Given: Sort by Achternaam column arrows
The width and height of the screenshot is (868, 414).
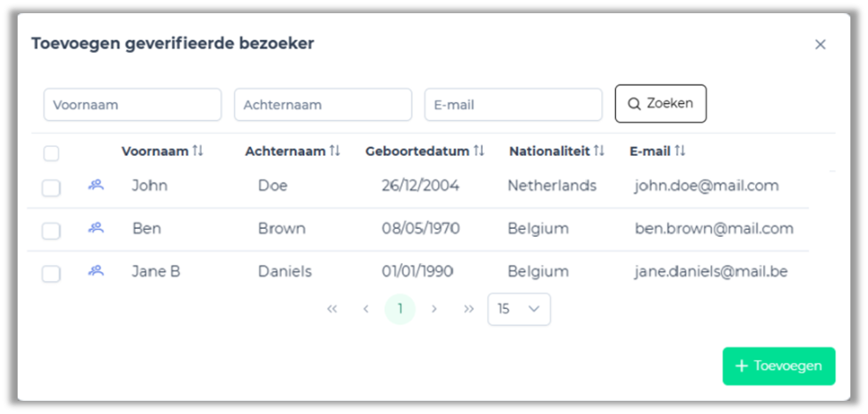Looking at the screenshot, I should point(335,152).
